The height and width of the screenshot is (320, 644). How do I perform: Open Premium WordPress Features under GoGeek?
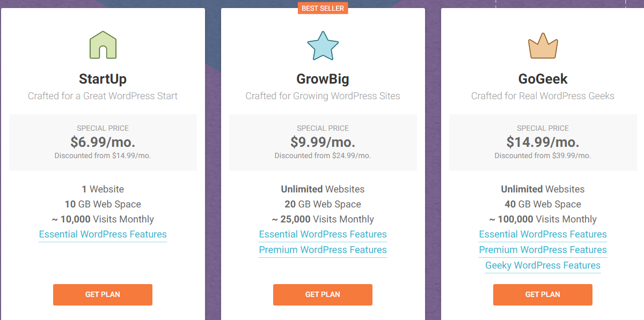(x=543, y=250)
